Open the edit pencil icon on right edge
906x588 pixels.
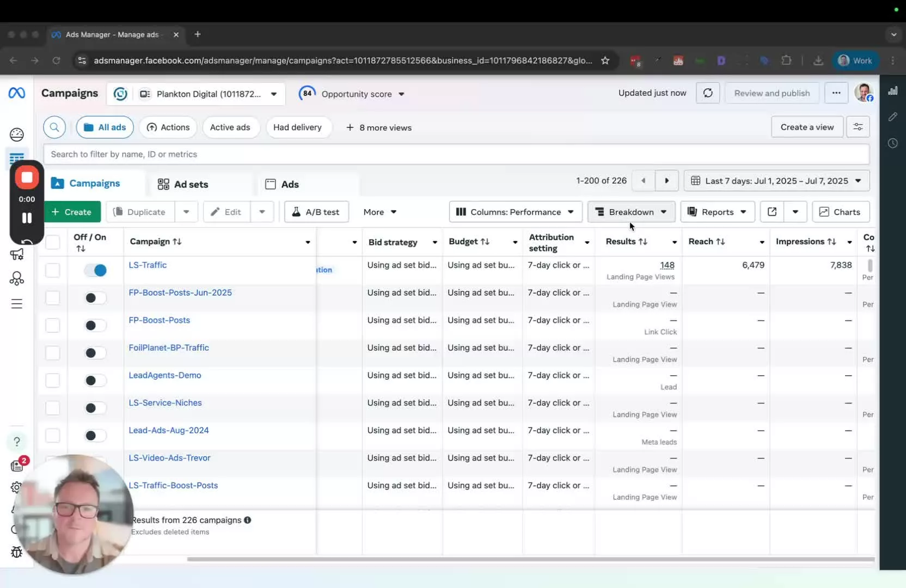(892, 117)
